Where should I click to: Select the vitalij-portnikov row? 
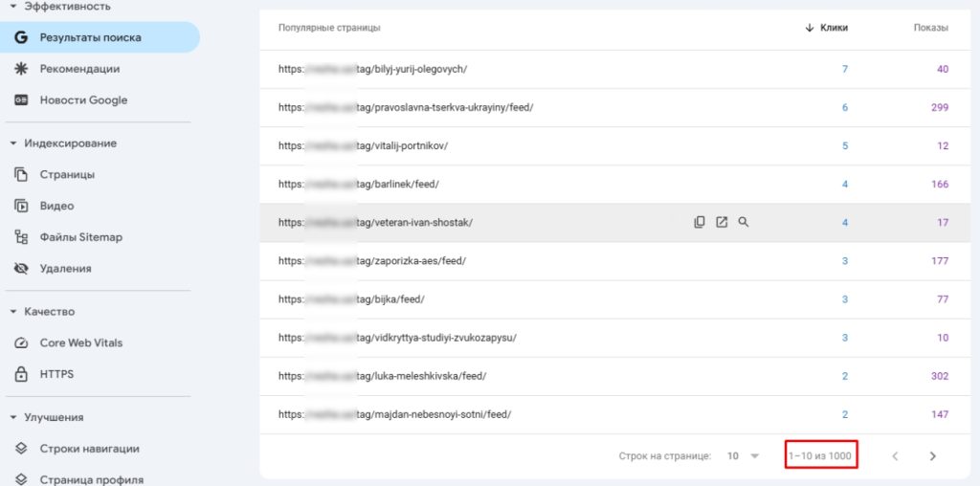(x=615, y=146)
